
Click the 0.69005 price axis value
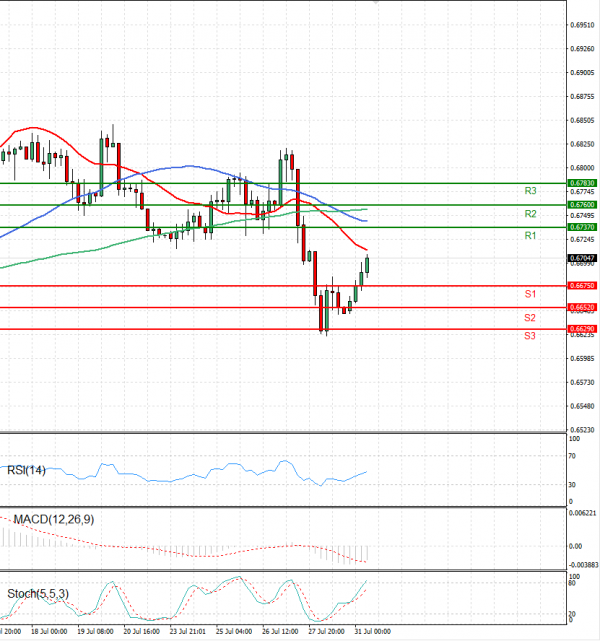(x=582, y=73)
